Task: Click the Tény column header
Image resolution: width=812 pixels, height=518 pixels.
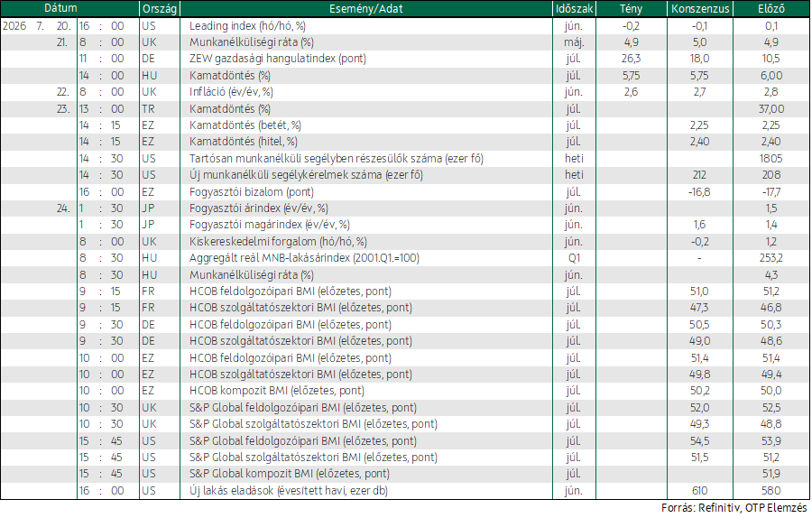Action: coord(631,9)
